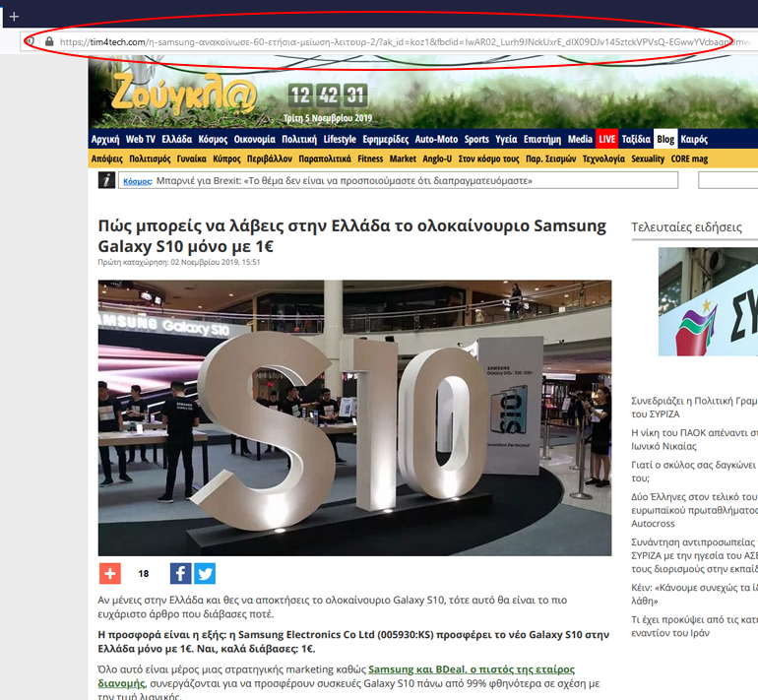758x700 pixels.
Task: Click the shield tracking protection icon
Action: 31,42
